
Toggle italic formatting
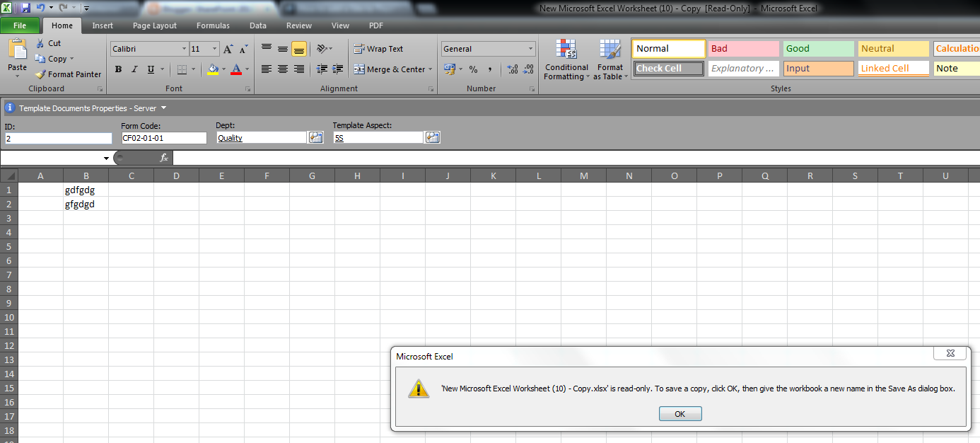134,69
